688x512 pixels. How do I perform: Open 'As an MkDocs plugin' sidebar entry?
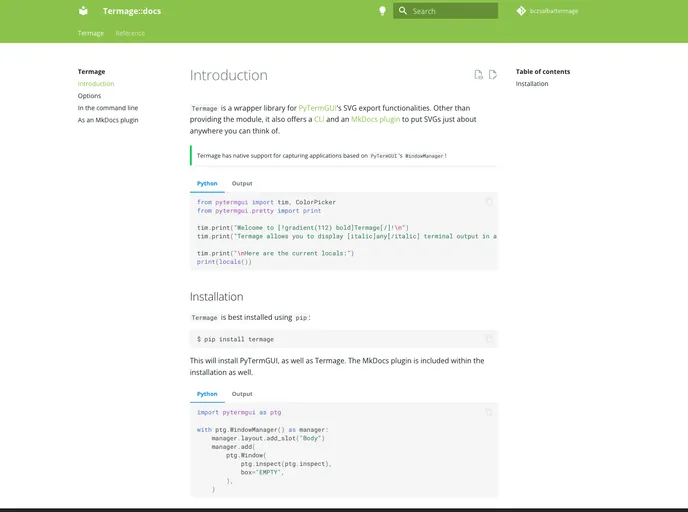click(108, 120)
